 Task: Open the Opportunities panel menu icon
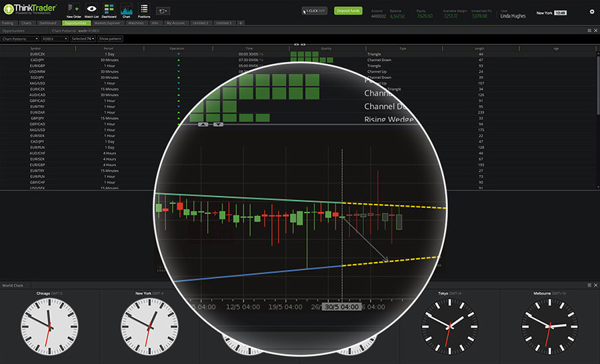[589, 31]
